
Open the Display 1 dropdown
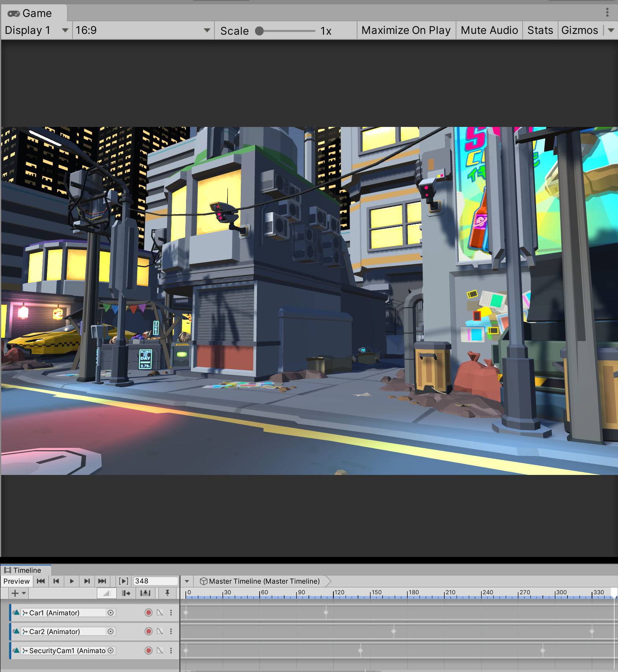[x=36, y=30]
